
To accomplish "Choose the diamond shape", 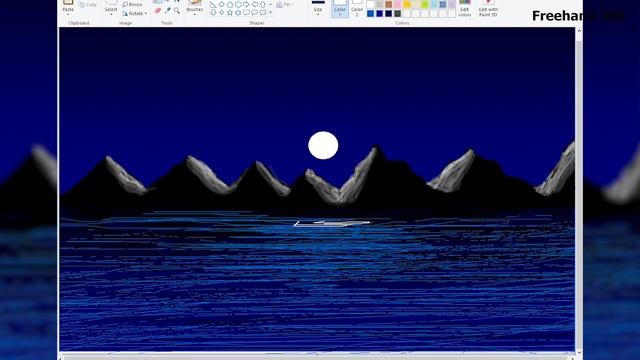I will [222, 4].
